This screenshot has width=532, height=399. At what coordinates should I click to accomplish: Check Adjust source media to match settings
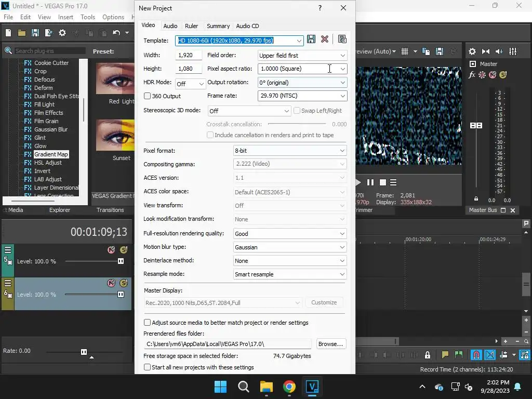(147, 322)
